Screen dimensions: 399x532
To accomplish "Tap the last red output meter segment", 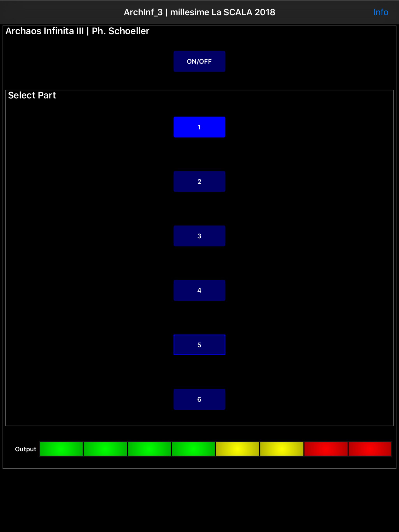I will tap(370, 449).
